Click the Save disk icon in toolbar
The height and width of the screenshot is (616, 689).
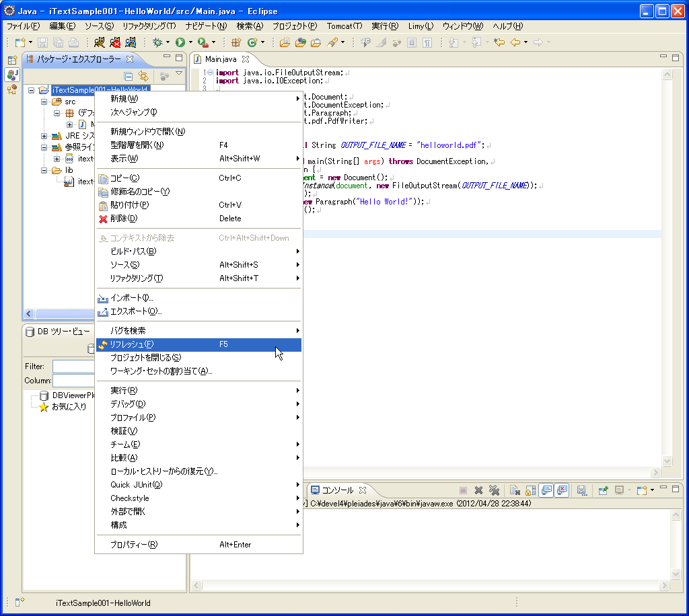[42, 42]
